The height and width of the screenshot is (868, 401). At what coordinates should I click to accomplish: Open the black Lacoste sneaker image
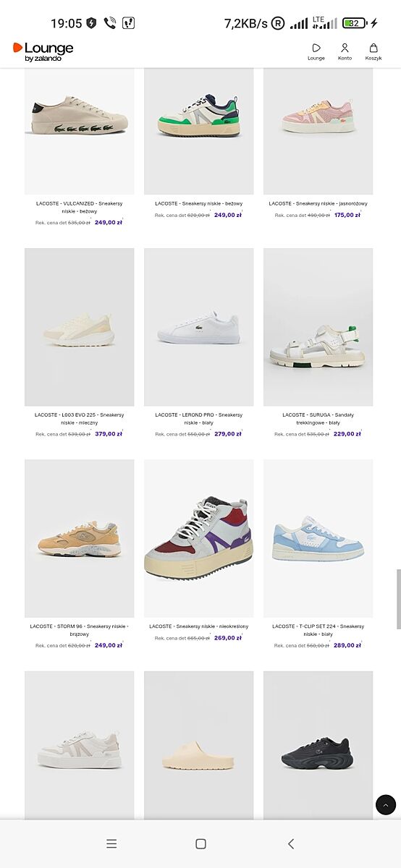click(318, 745)
